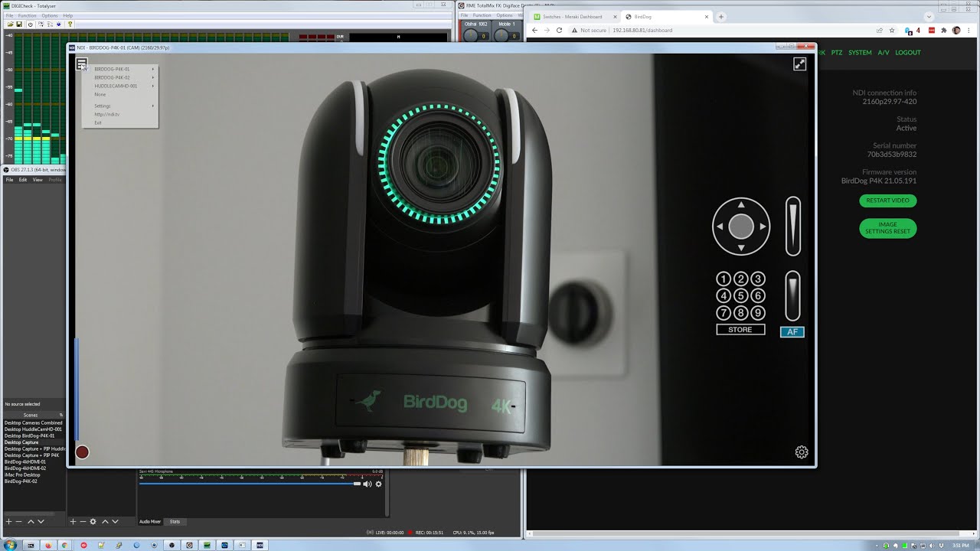Bookmark page with star icon
Image resolution: width=980 pixels, height=551 pixels.
(892, 31)
